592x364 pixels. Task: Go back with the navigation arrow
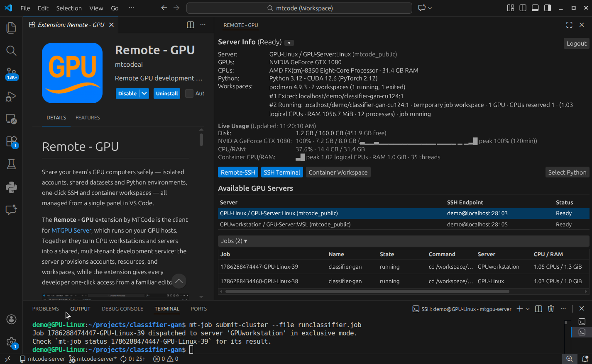[164, 8]
